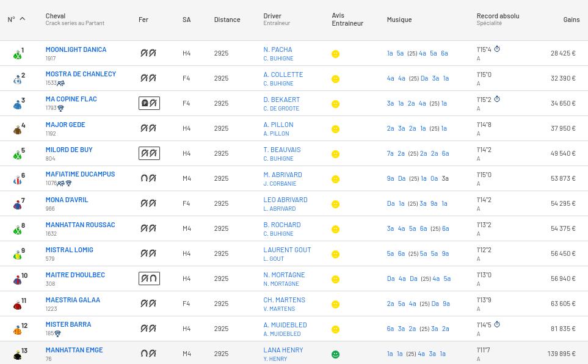Sort by the Record absolu header
588x364 pixels.
[x=498, y=16]
